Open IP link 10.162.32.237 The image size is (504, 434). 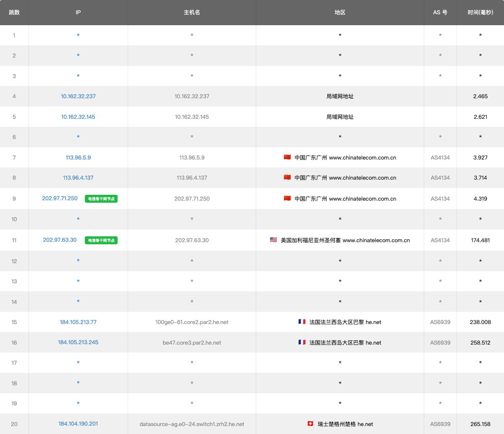tap(78, 96)
